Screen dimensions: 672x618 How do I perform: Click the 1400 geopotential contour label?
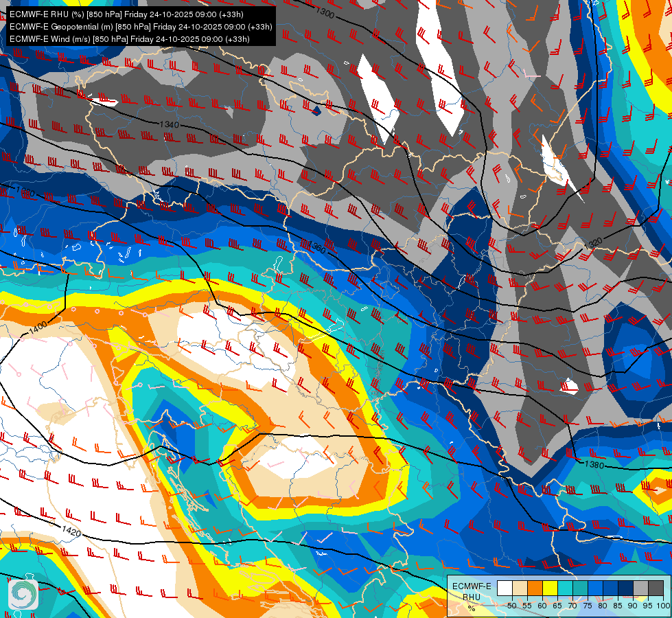point(38,328)
